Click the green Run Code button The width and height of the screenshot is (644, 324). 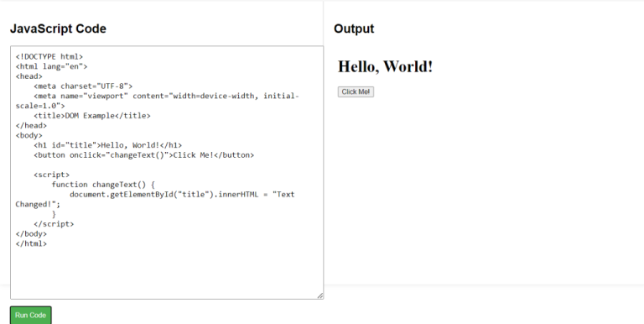[31, 316]
